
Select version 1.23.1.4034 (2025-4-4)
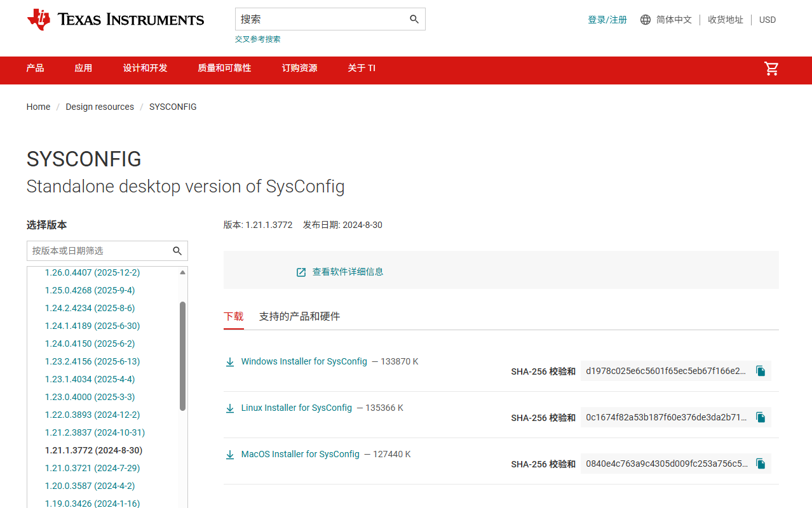90,379
